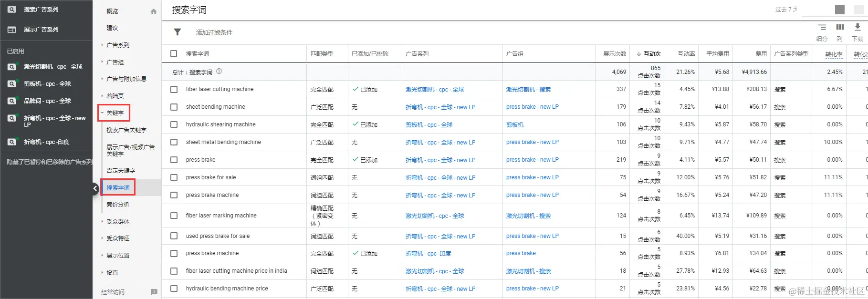
Task: Click the feedback icon beside 经常访问
Action: coord(154,292)
